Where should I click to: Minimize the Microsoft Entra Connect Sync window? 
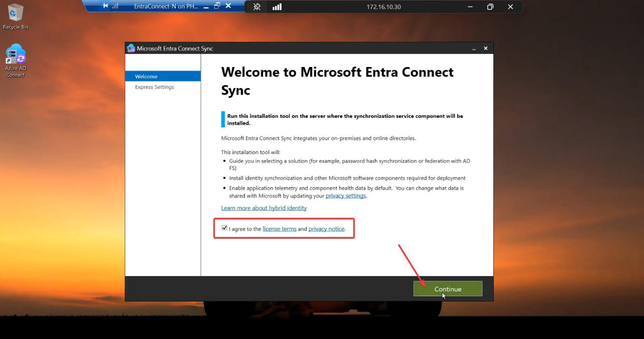click(474, 48)
